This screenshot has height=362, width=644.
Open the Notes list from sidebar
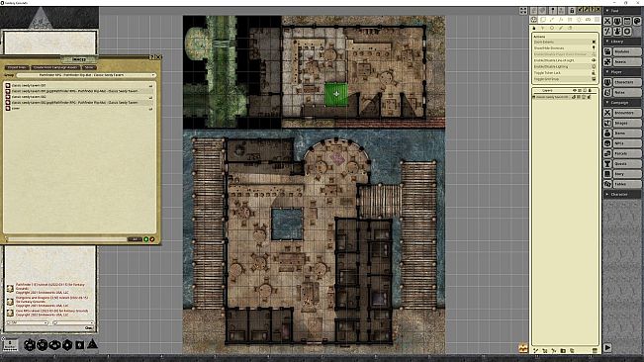point(627,93)
